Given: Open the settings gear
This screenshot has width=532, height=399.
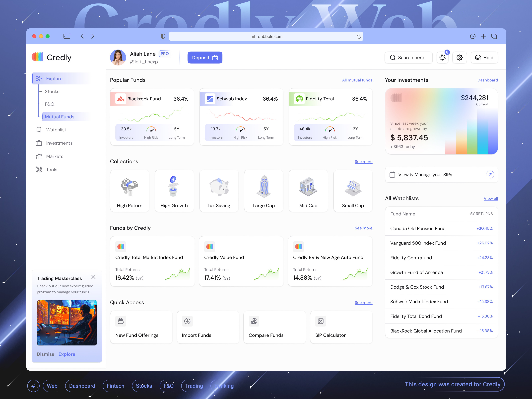Looking at the screenshot, I should tap(460, 58).
